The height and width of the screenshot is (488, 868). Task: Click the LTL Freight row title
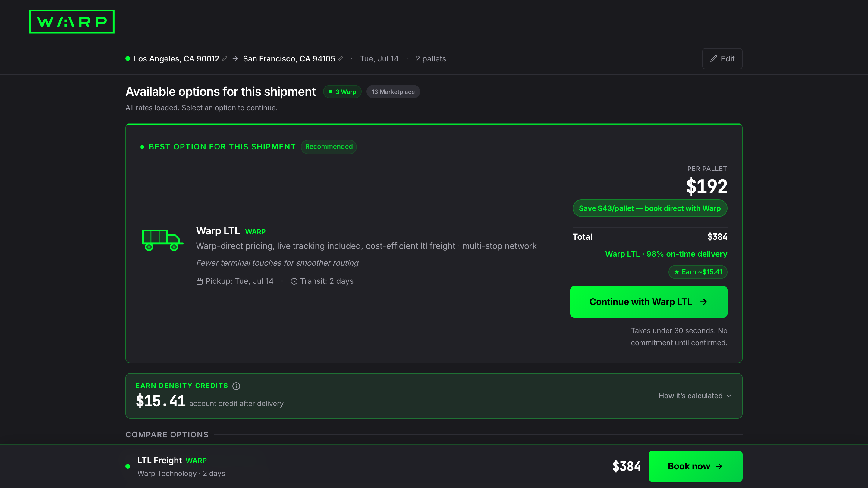[x=160, y=460]
